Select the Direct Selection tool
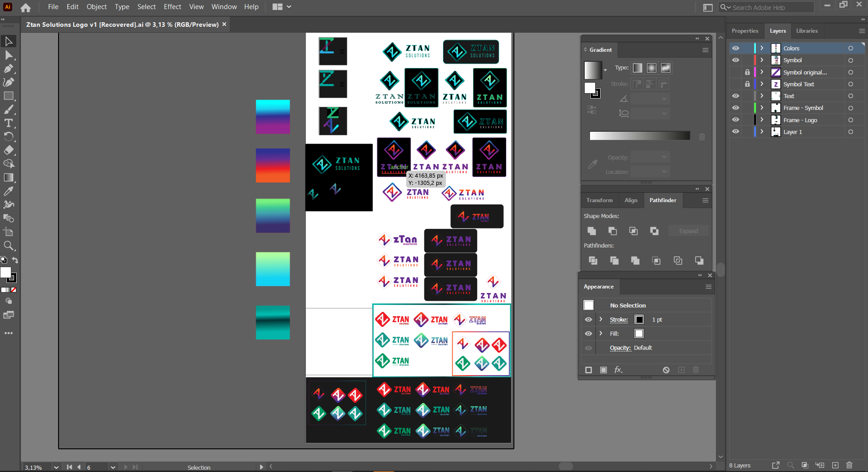 coord(9,55)
